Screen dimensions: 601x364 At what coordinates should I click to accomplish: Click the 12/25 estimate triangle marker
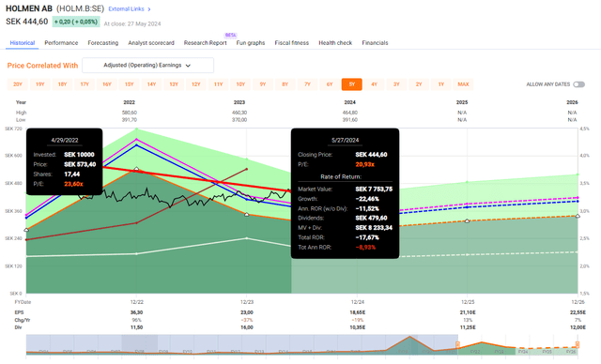[468, 220]
